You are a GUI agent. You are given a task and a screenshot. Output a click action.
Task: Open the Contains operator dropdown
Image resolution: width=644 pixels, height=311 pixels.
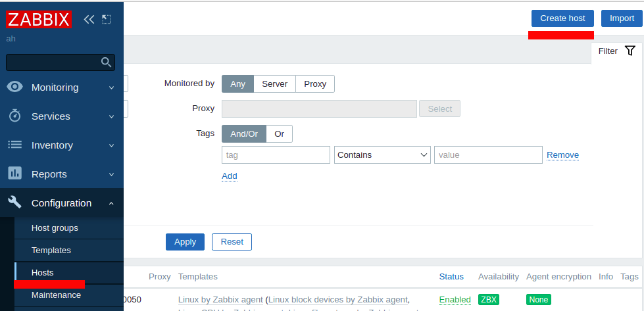click(382, 155)
